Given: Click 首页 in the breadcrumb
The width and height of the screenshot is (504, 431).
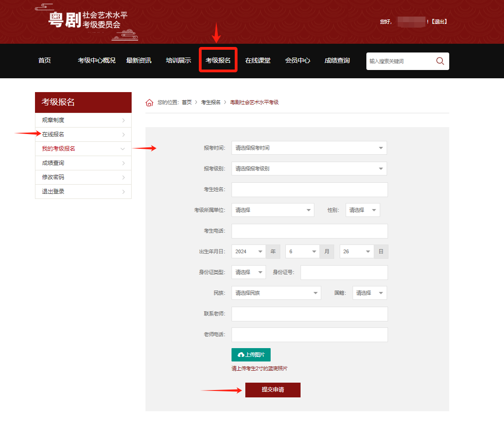Looking at the screenshot, I should pos(187,102).
